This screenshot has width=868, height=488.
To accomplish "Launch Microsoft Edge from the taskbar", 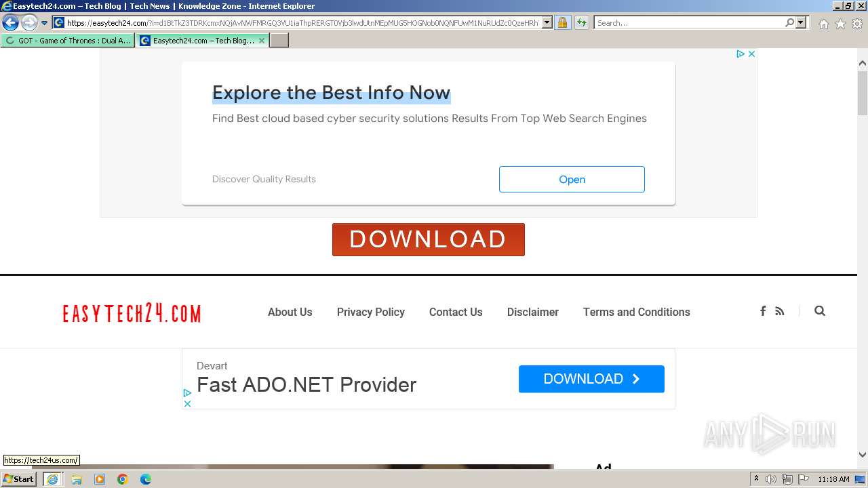I will [x=146, y=479].
